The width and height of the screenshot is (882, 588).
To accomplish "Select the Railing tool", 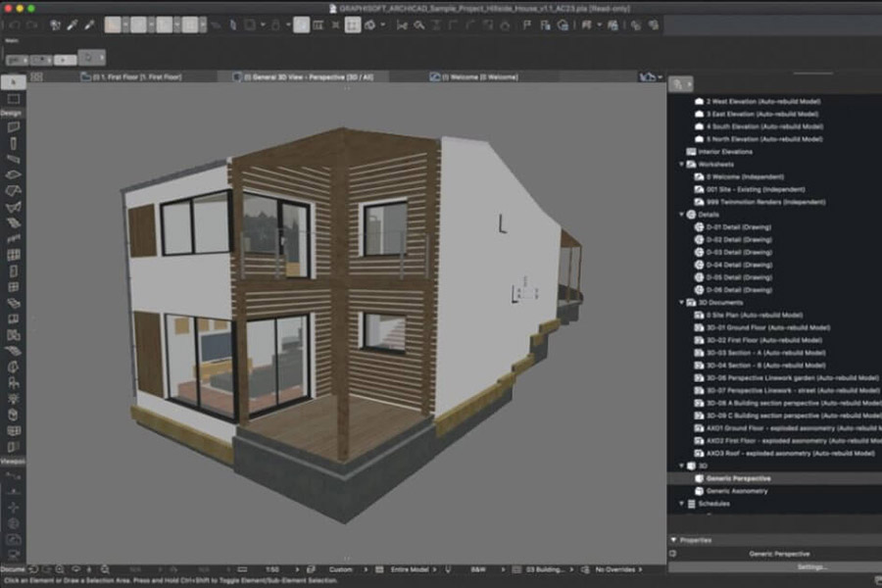I will pos(14,238).
